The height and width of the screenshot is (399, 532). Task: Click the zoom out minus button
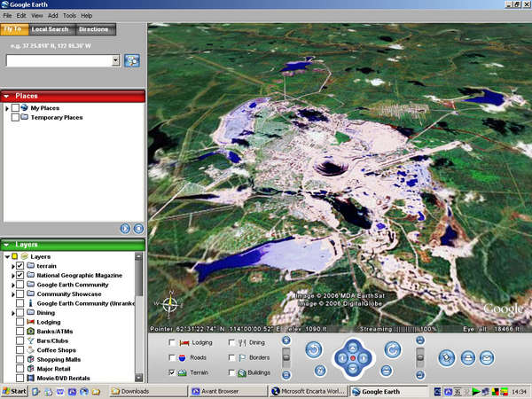click(286, 375)
